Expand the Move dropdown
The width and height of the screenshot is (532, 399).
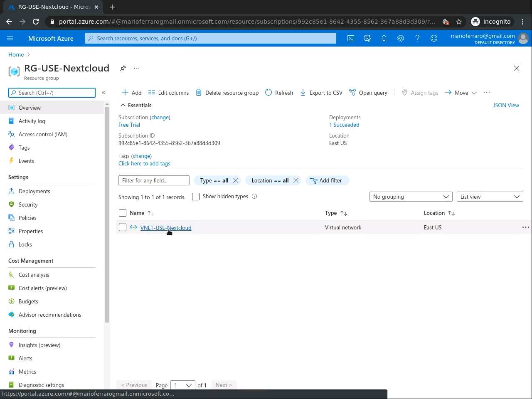461,93
